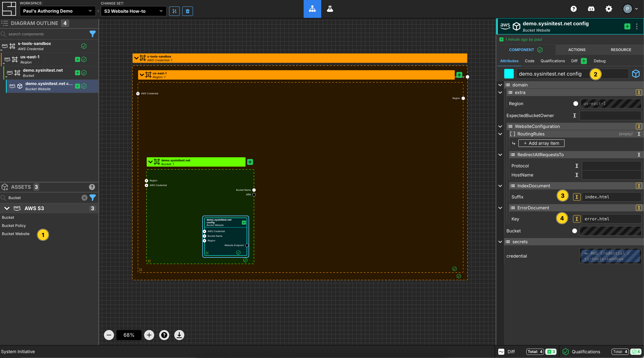Open the Model diagram view icon
This screenshot has height=358, width=644.
[312, 9]
